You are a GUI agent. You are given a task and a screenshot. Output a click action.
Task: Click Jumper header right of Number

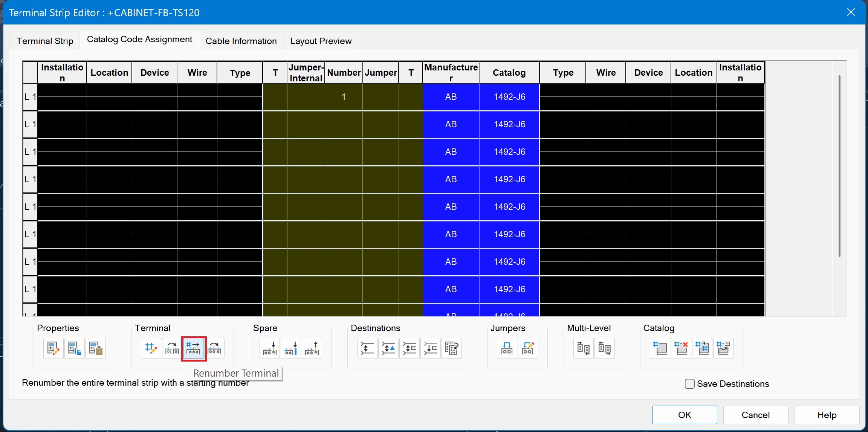[x=381, y=72]
